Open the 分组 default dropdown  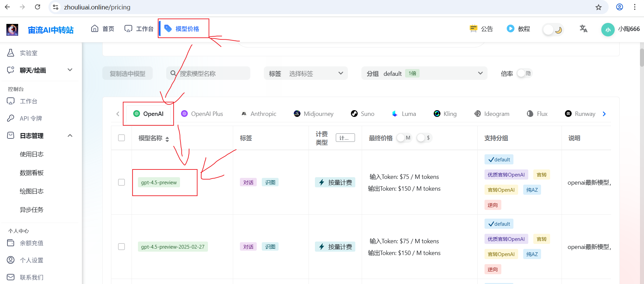coord(425,73)
